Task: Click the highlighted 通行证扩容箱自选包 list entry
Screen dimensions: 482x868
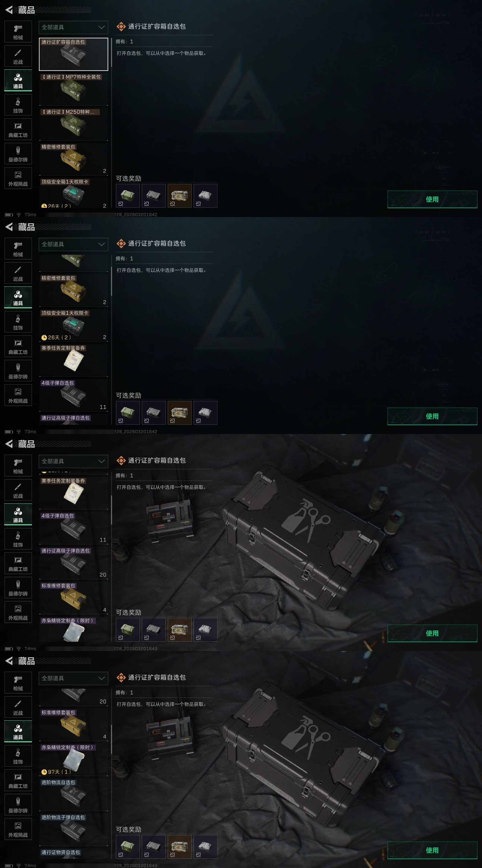Action: 74,54
